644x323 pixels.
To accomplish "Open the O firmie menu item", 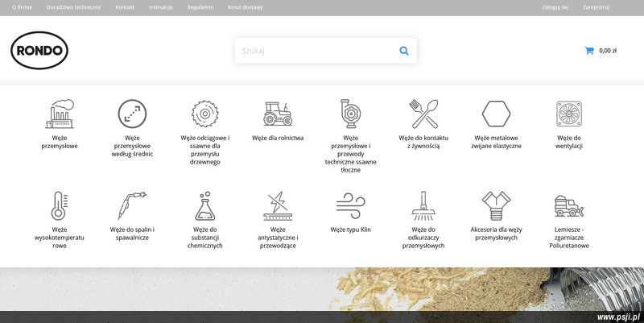I will [x=23, y=7].
